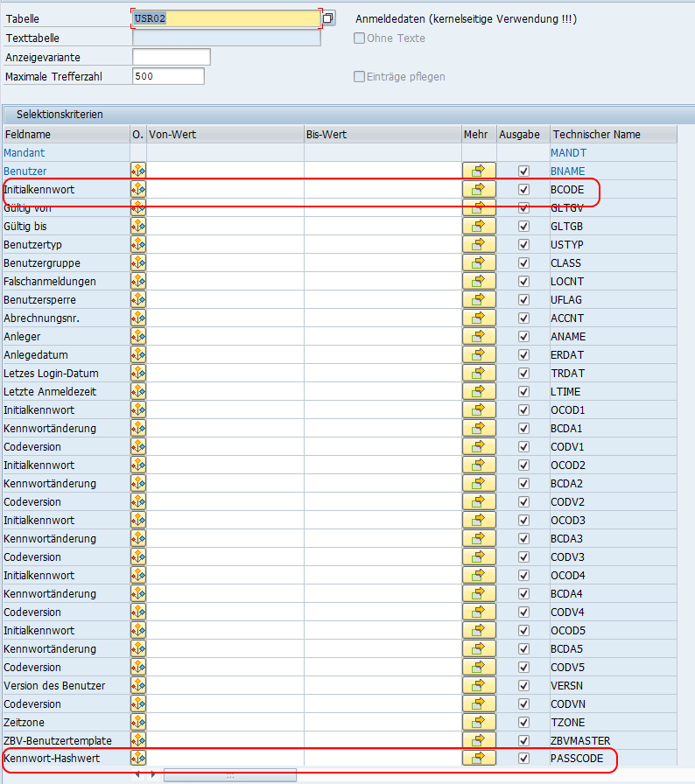Open multiple selection for CLASS row
Image resolution: width=695 pixels, height=784 pixels.
(479, 263)
